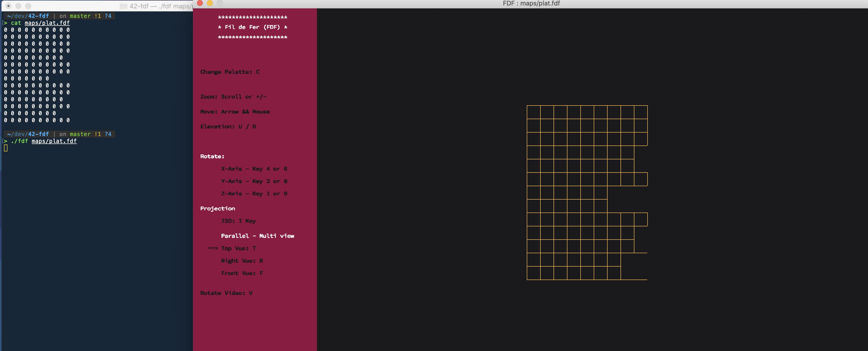
Task: Click 'Elevation: U / D' line
Action: pos(228,126)
